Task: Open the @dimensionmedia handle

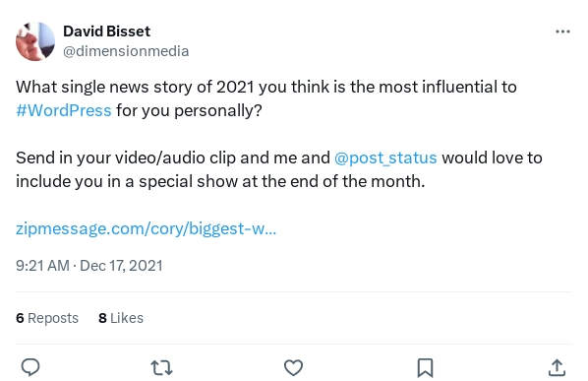Action: tap(126, 51)
